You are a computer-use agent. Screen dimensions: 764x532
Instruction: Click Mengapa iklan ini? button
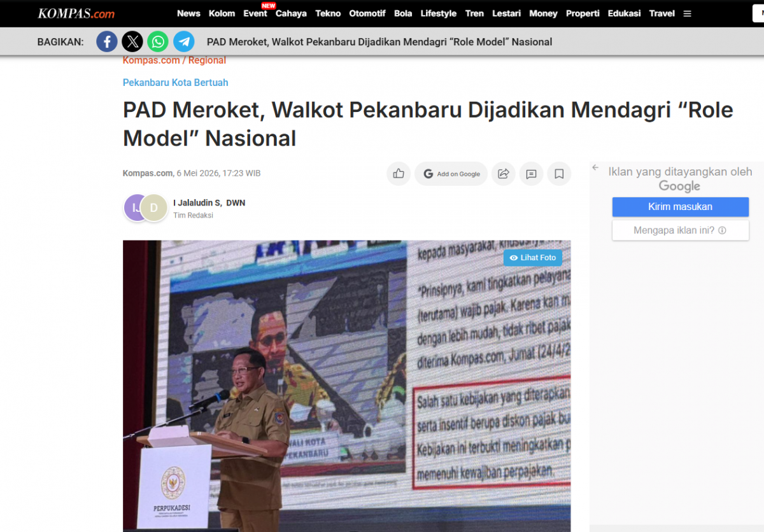(x=680, y=230)
